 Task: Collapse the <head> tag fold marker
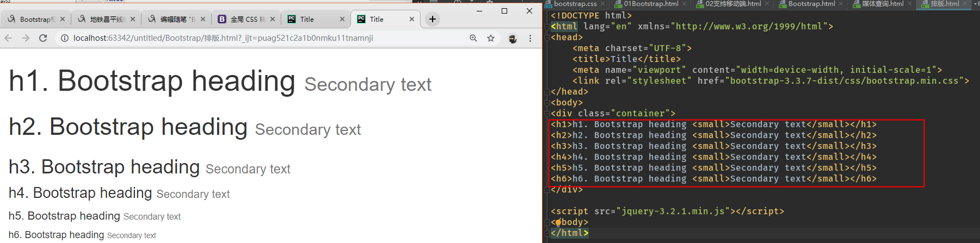click(x=547, y=38)
